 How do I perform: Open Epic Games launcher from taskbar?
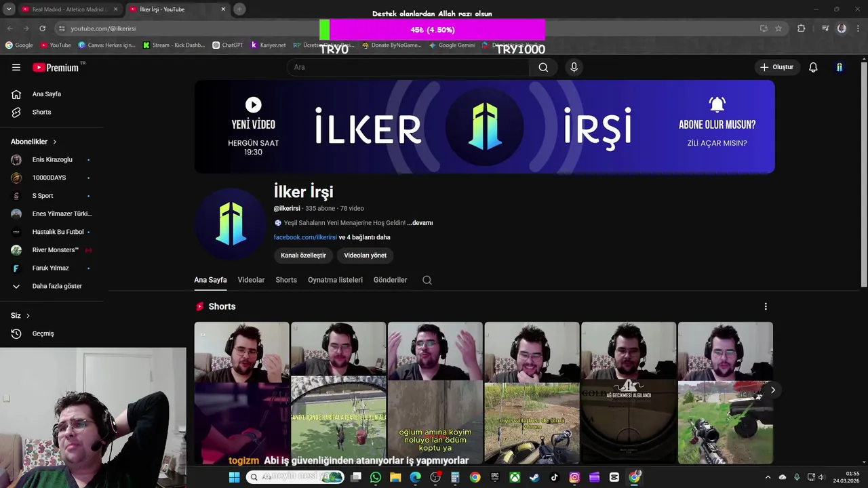495,477
